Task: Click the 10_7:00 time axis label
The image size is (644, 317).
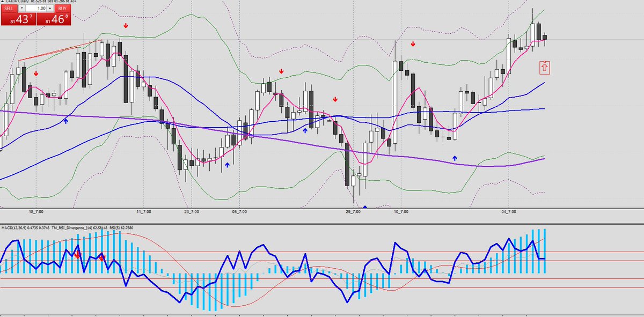Action: tap(401, 212)
